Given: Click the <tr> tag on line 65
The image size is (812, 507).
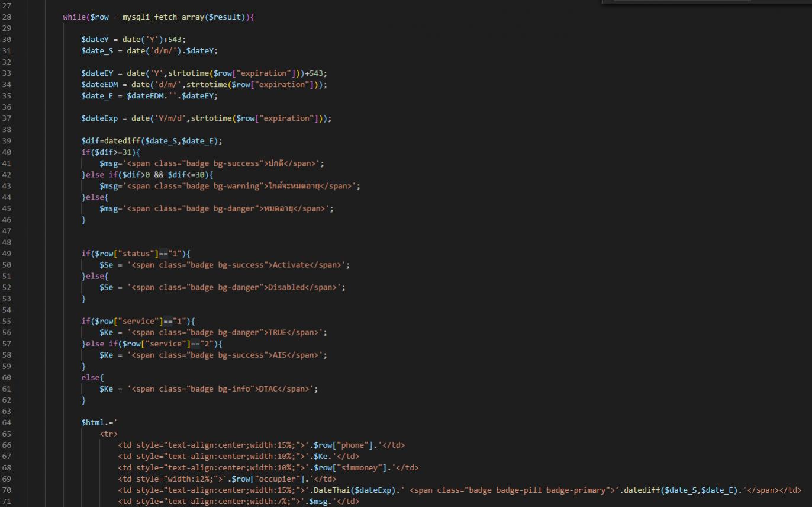Looking at the screenshot, I should pyautogui.click(x=109, y=434).
